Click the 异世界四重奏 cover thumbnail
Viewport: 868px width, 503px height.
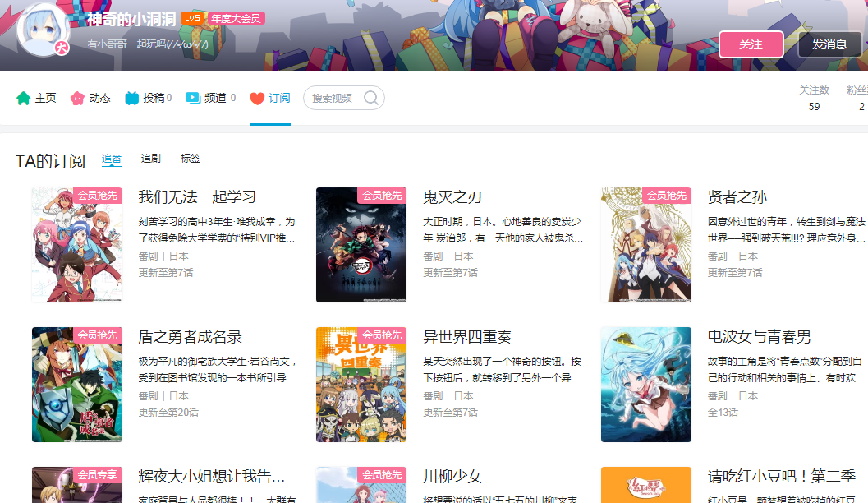pyautogui.click(x=361, y=385)
